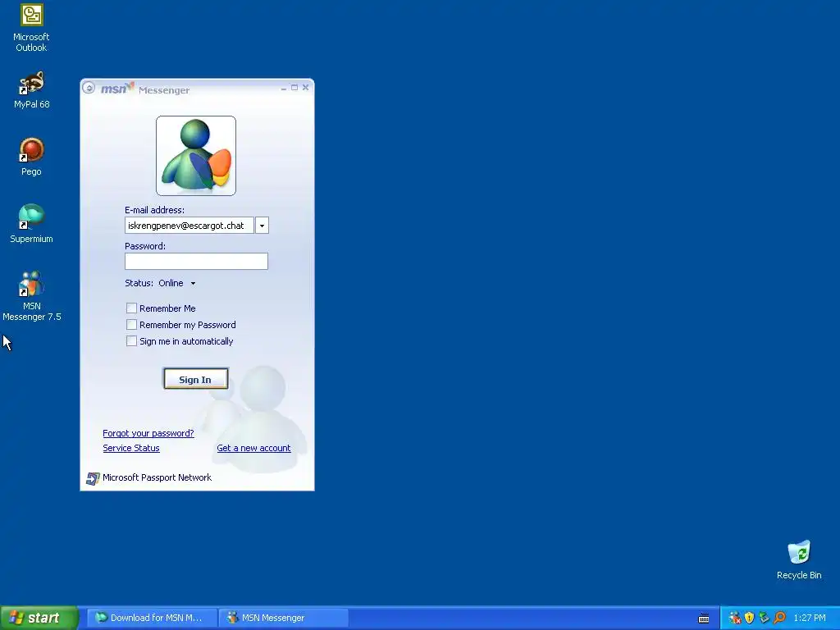Select the Supermium desktop shortcut
The width and height of the screenshot is (840, 630).
(x=31, y=224)
